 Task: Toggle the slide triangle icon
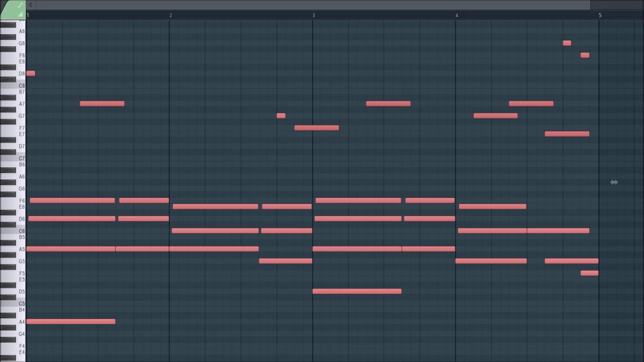coord(20,14)
